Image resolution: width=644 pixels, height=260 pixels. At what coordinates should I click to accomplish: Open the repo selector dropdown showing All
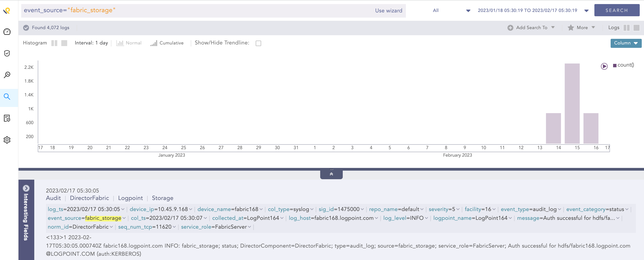[468, 11]
